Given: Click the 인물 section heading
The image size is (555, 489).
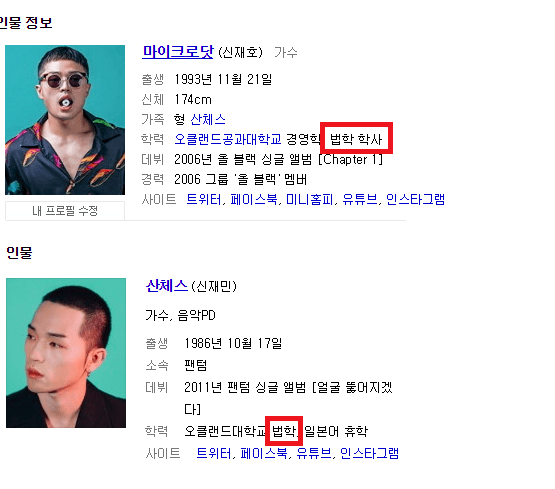Looking at the screenshot, I should [19, 253].
